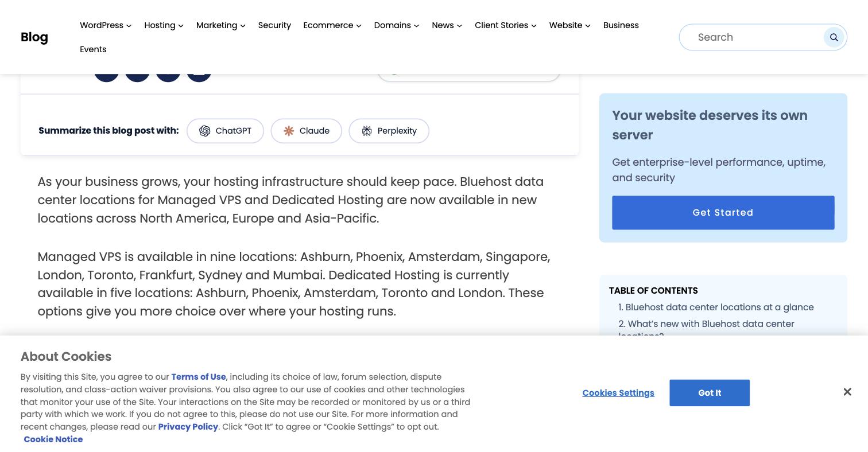The width and height of the screenshot is (868, 452).
Task: Click the Get Started button
Action: click(723, 213)
